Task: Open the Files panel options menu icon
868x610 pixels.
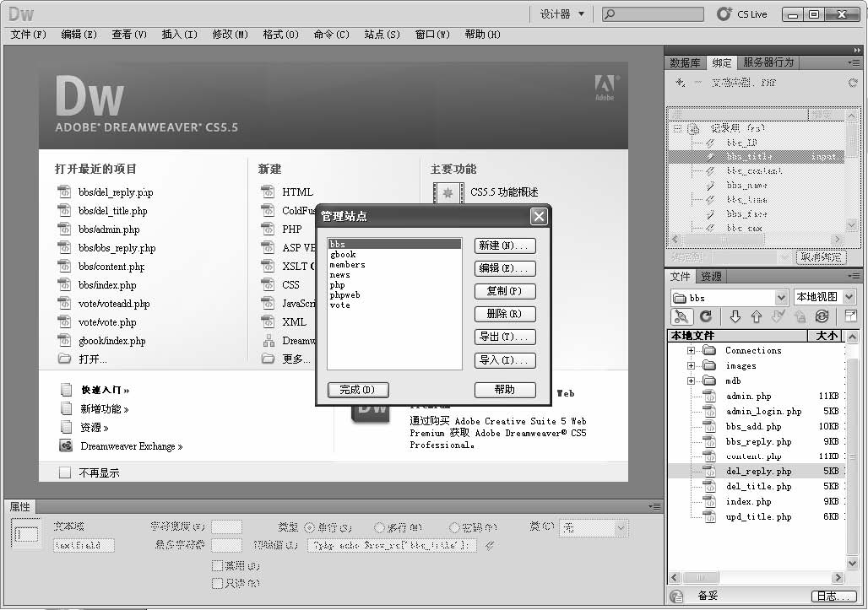Action: pos(853,276)
